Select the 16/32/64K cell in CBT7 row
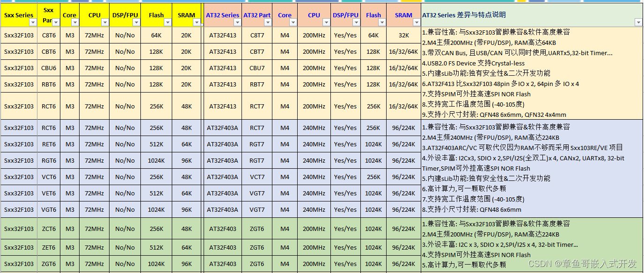The width and height of the screenshot is (644, 273). coord(403,51)
